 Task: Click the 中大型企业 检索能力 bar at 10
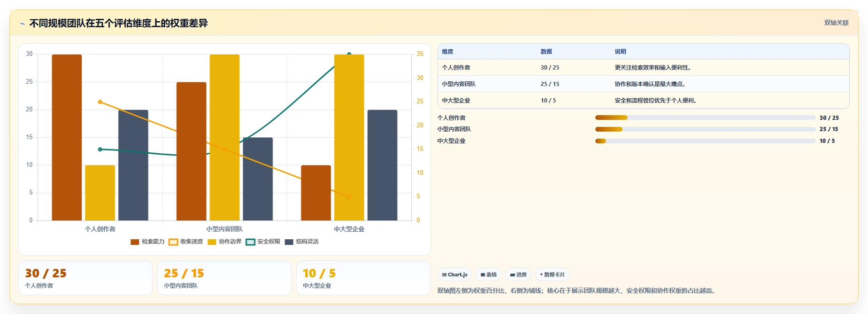pyautogui.click(x=316, y=193)
